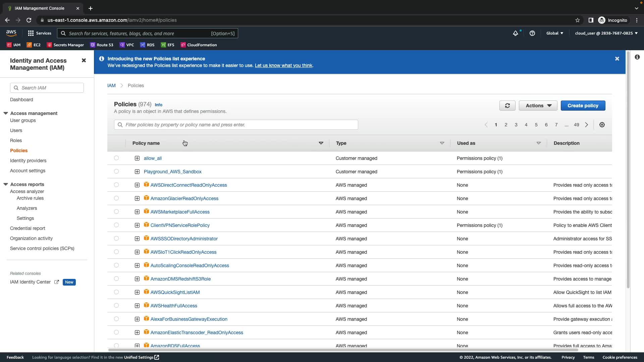Open the CloudFormation shortcut in favorites bar

pos(199,45)
